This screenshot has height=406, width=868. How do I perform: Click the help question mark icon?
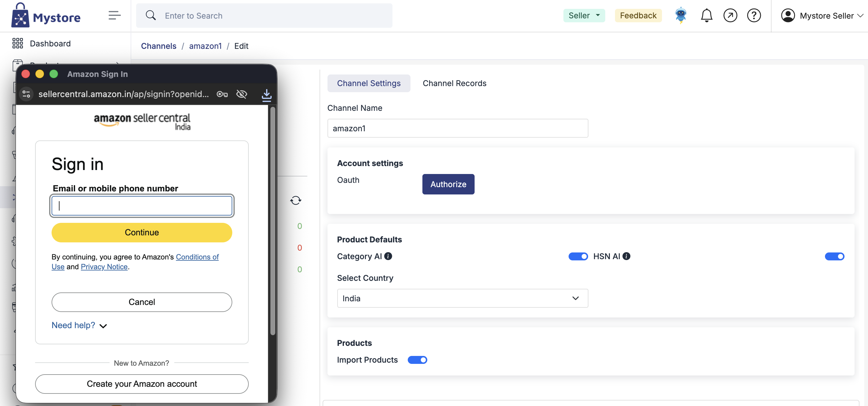pos(754,16)
